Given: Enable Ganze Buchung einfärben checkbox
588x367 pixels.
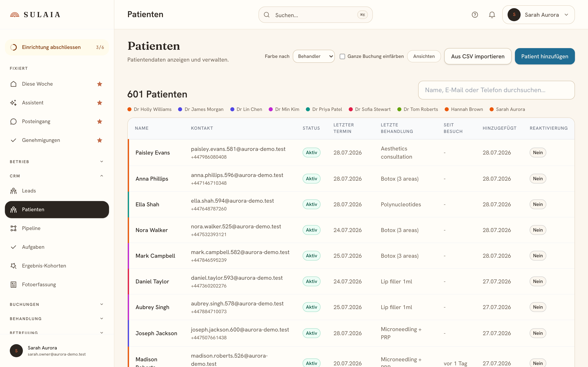Looking at the screenshot, I should tap(342, 56).
